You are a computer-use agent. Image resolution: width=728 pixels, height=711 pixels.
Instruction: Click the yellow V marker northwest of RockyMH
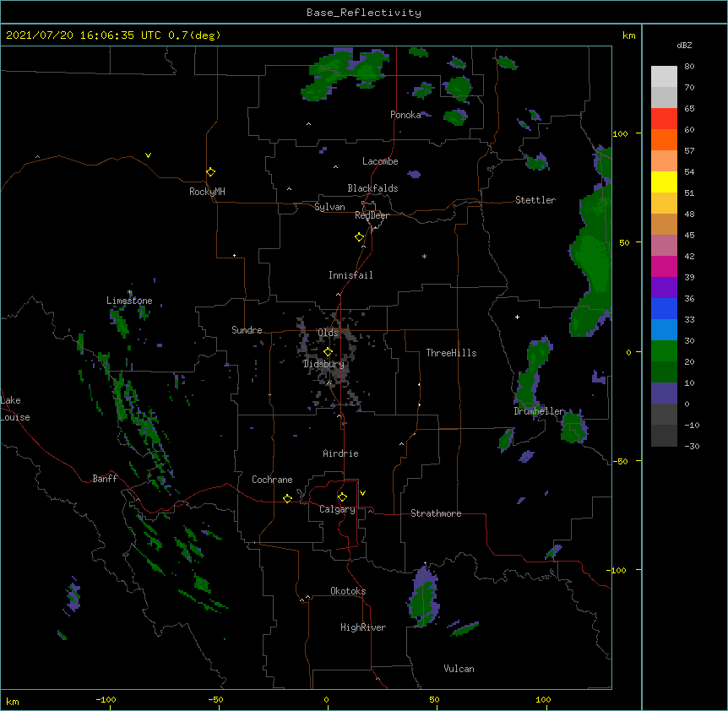point(148,155)
